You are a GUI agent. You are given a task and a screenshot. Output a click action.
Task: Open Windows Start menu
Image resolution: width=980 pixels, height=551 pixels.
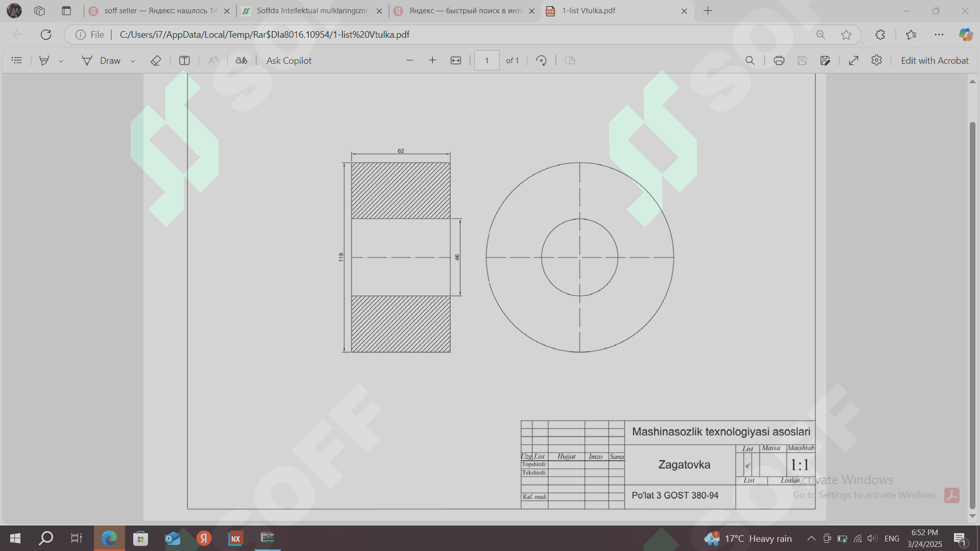[15, 538]
